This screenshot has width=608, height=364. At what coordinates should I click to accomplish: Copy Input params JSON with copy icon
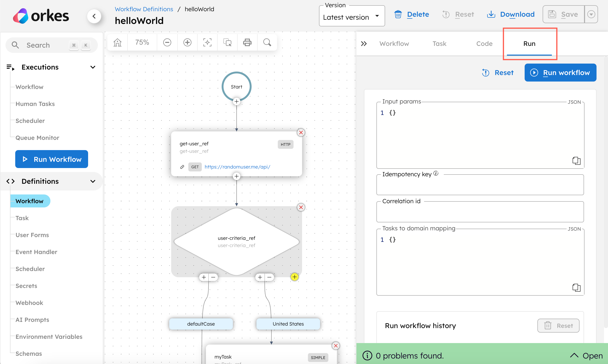point(576,161)
